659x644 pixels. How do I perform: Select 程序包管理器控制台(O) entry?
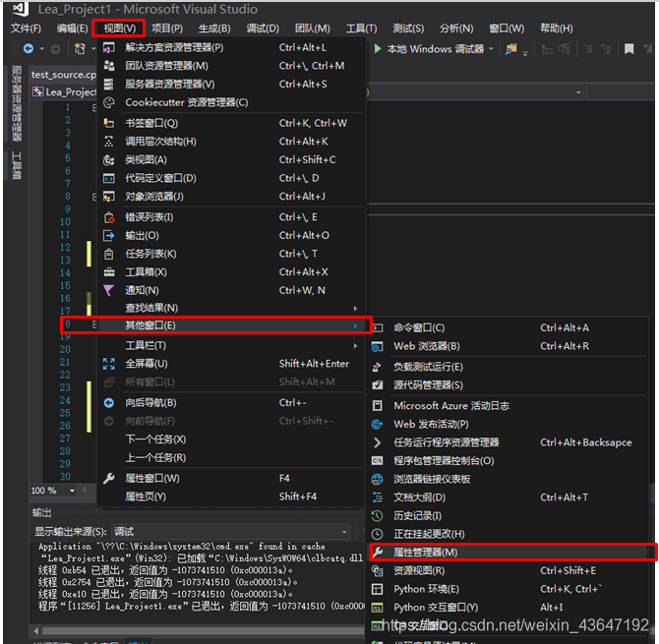(509, 461)
